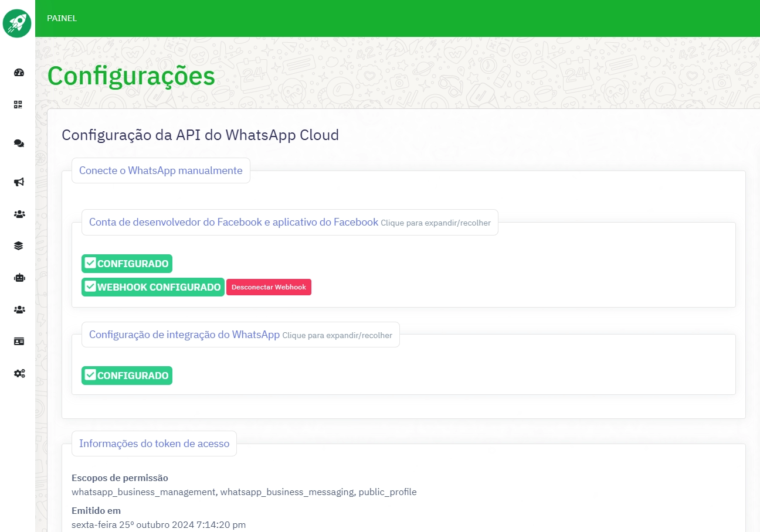
Task: Toggle the 'Conecte o WhatsApp manualmente' section header
Action: (x=161, y=170)
